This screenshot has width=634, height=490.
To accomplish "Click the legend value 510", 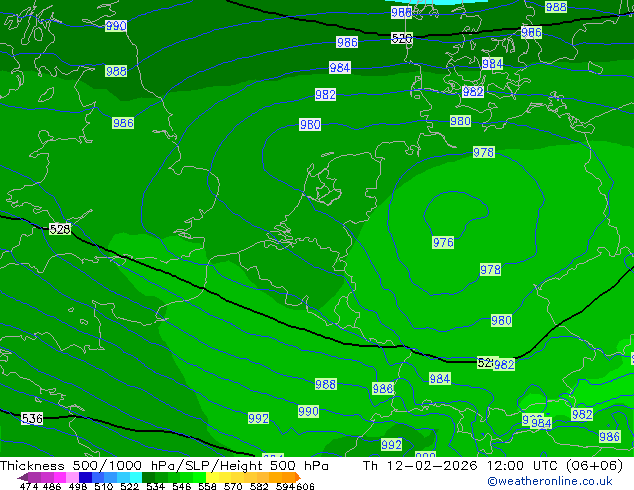I will pos(102,486).
